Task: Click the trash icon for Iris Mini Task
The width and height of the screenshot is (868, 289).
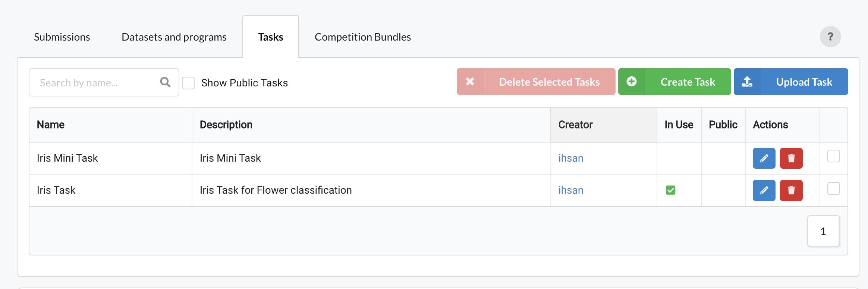Action: tap(791, 158)
